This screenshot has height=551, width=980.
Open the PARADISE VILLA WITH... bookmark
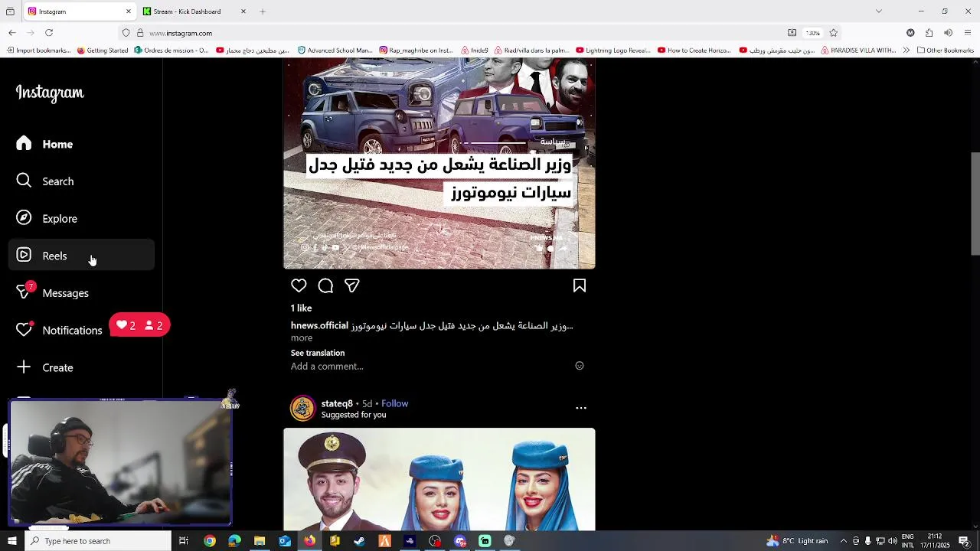click(x=858, y=51)
